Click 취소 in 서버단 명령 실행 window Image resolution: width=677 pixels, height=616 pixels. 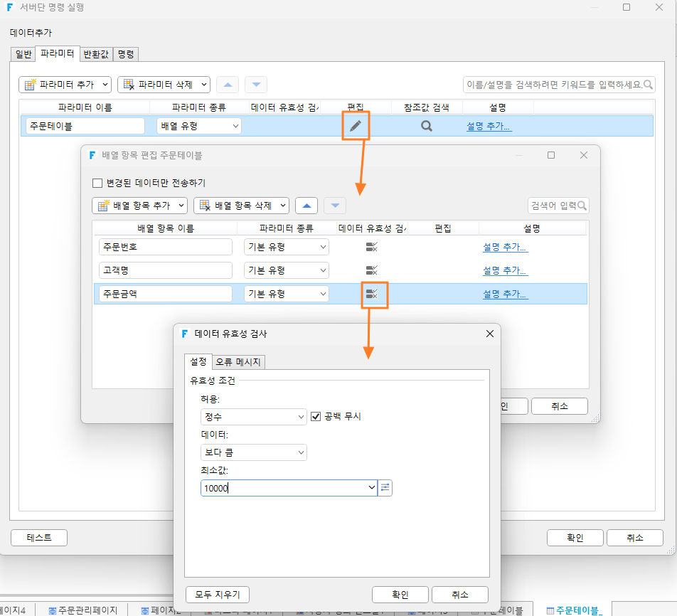click(x=634, y=538)
